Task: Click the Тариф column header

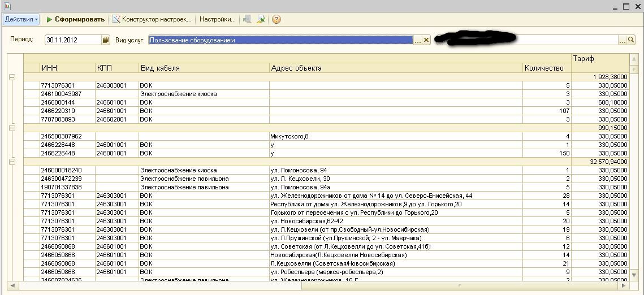Action: tap(600, 63)
